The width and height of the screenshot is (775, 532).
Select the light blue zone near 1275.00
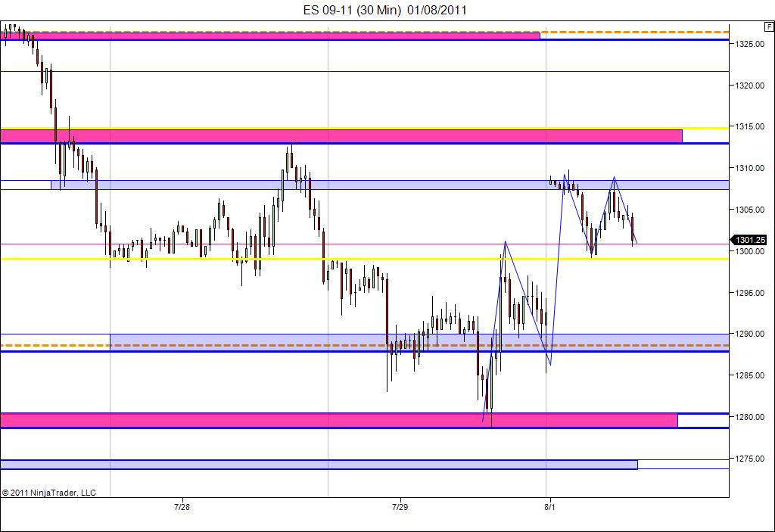319,465
